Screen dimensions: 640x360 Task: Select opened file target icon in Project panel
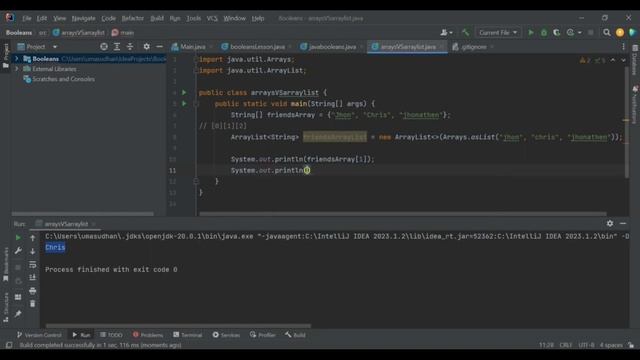click(x=104, y=47)
